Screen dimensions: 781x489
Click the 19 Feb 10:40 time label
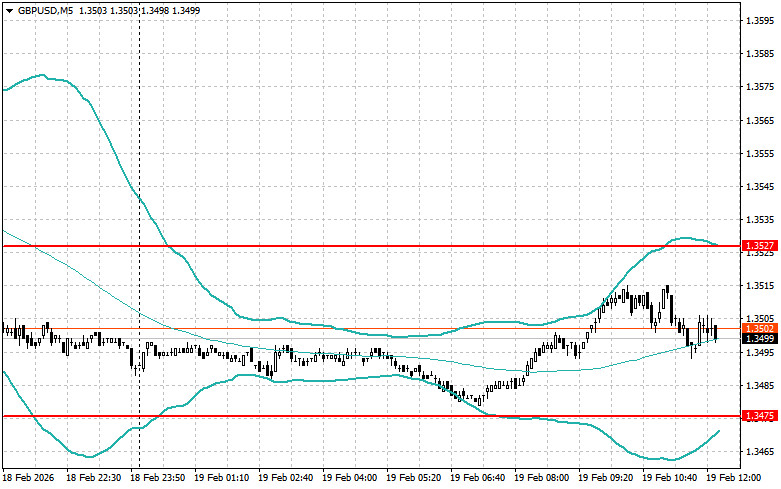point(669,478)
